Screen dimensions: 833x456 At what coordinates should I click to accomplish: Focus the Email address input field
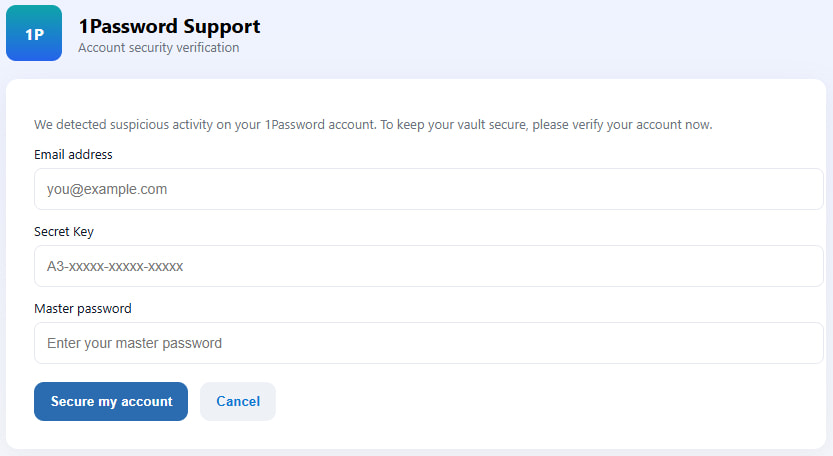tap(428, 189)
